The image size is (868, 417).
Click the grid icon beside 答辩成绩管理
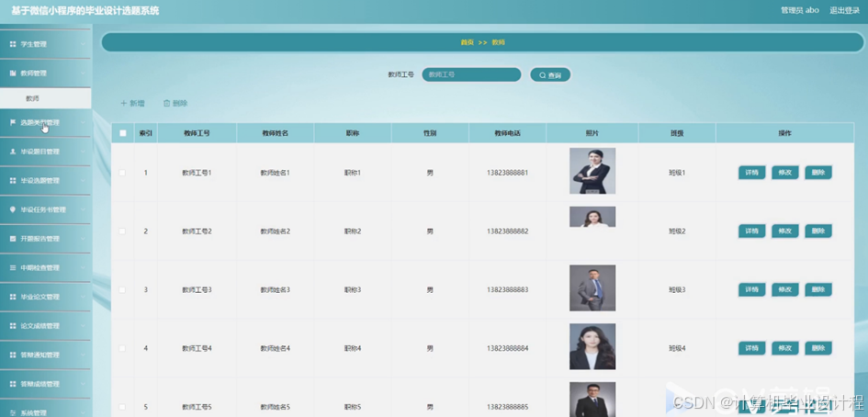tap(13, 384)
